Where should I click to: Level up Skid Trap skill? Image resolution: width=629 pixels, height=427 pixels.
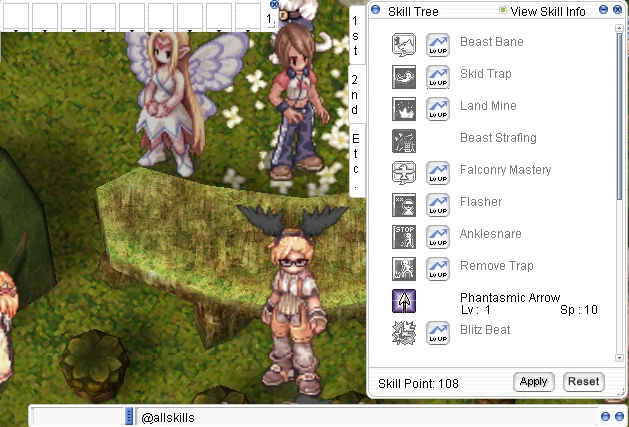click(438, 77)
